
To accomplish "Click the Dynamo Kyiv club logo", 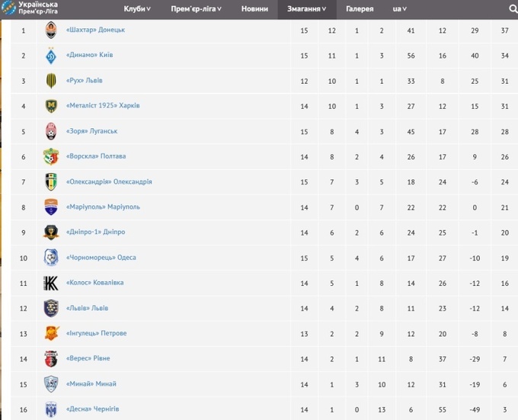I will pos(51,56).
